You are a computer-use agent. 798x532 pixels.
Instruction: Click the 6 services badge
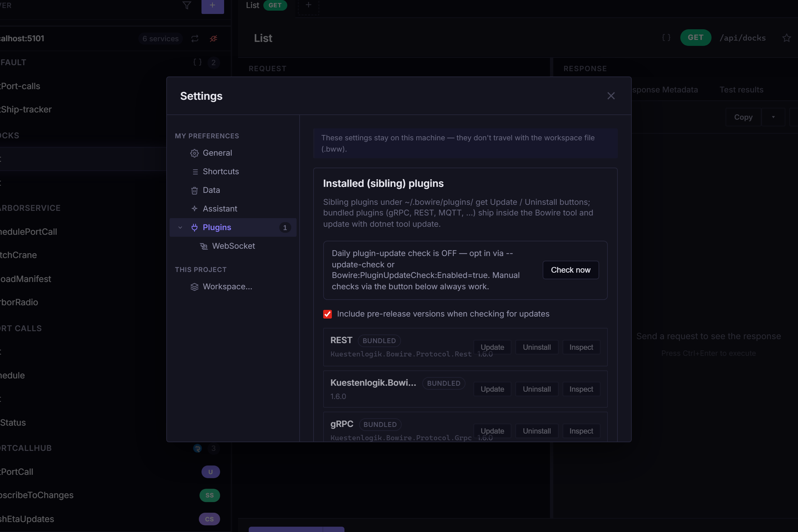click(161, 39)
